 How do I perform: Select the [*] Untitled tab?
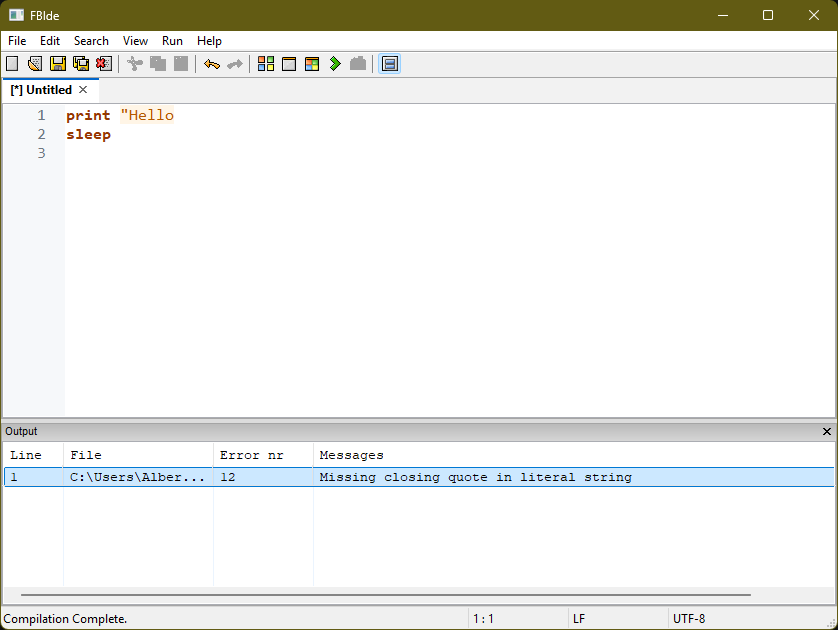pos(42,90)
